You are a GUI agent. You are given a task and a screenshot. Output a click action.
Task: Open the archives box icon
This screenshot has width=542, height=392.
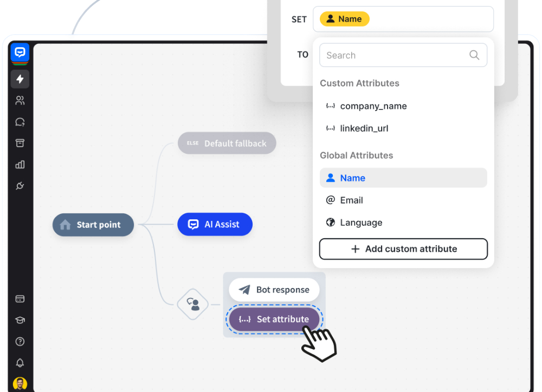[20, 143]
